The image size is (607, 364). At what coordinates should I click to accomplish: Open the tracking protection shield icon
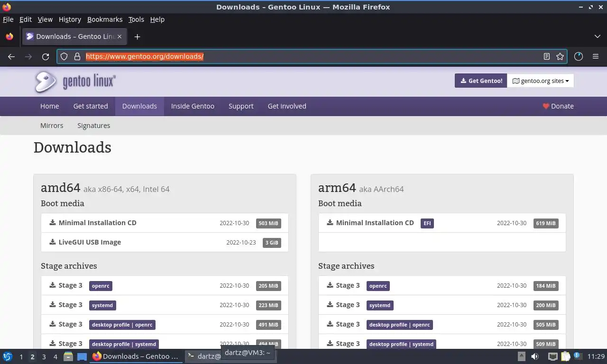click(x=64, y=56)
